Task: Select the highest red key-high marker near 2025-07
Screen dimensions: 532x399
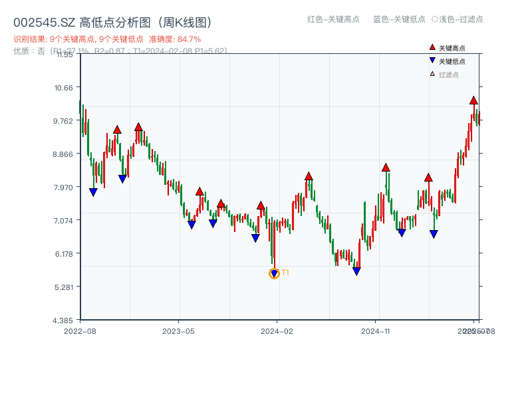Action: 473,100
